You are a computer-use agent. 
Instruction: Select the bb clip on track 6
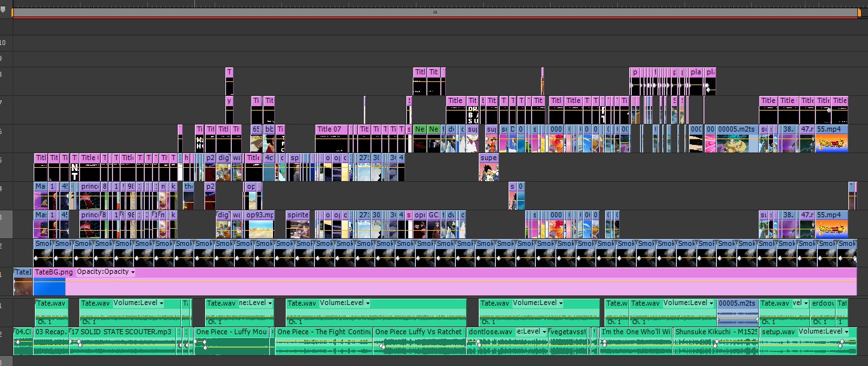[x=270, y=138]
